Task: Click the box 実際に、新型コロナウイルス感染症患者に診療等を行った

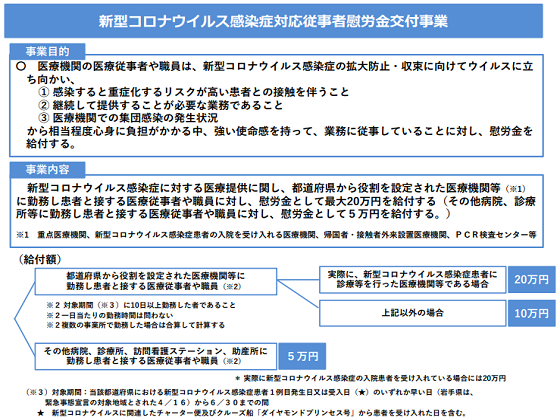Action: [412, 280]
